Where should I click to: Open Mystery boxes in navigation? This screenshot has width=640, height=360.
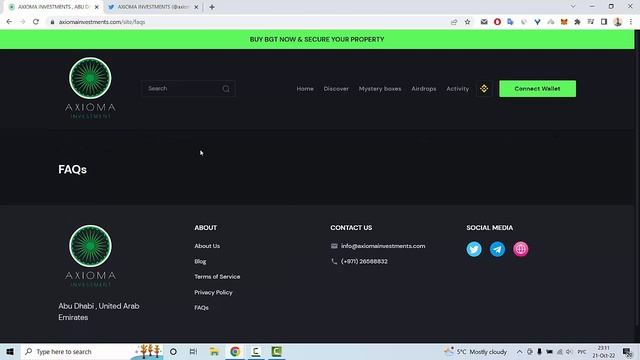pyautogui.click(x=380, y=89)
